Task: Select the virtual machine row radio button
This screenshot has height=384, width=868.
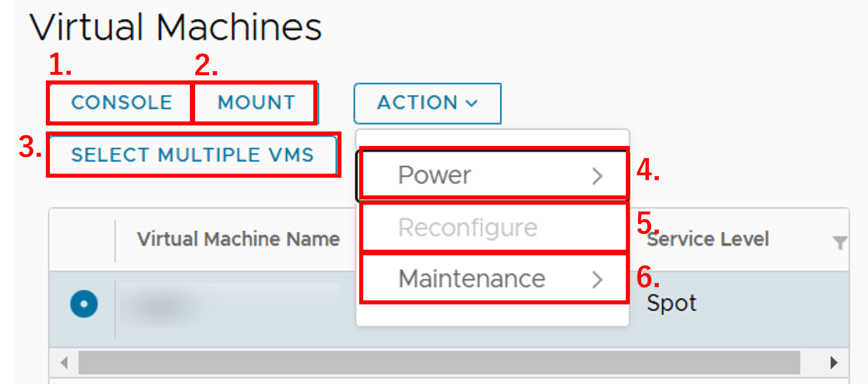Action: (84, 304)
